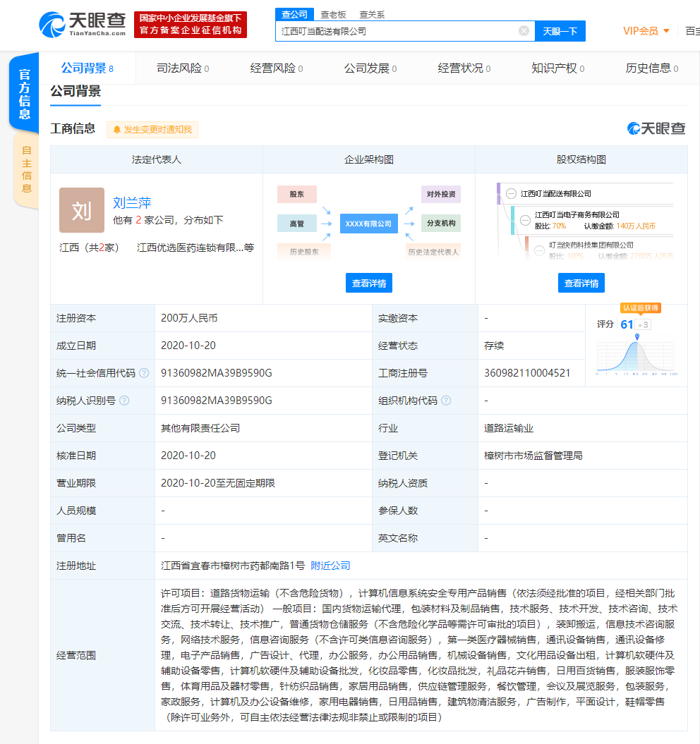Open the 司法风险 tab

(183, 68)
